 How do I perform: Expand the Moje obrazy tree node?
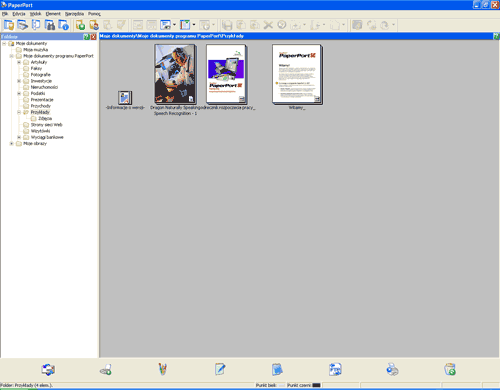(x=12, y=144)
